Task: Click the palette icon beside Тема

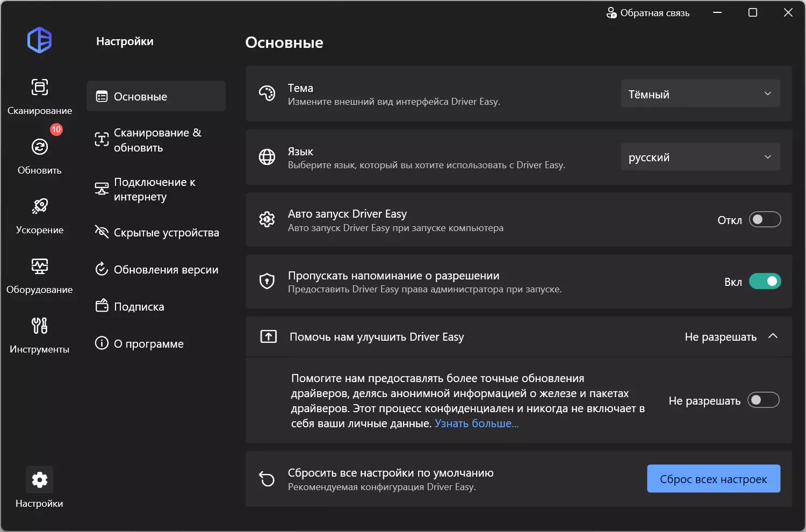Action: (267, 94)
